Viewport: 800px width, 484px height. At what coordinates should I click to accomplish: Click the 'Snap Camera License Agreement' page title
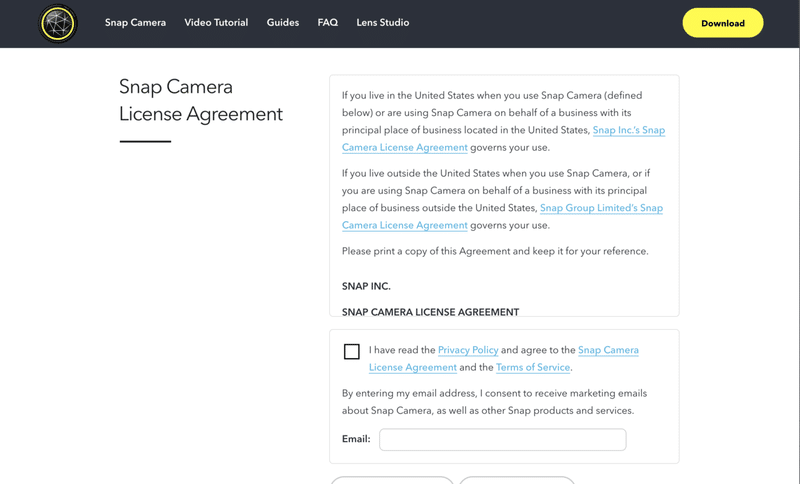tap(201, 100)
